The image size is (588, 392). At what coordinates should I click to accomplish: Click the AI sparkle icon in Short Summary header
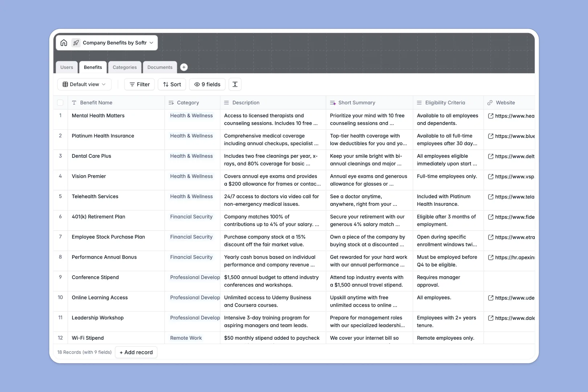coord(332,103)
